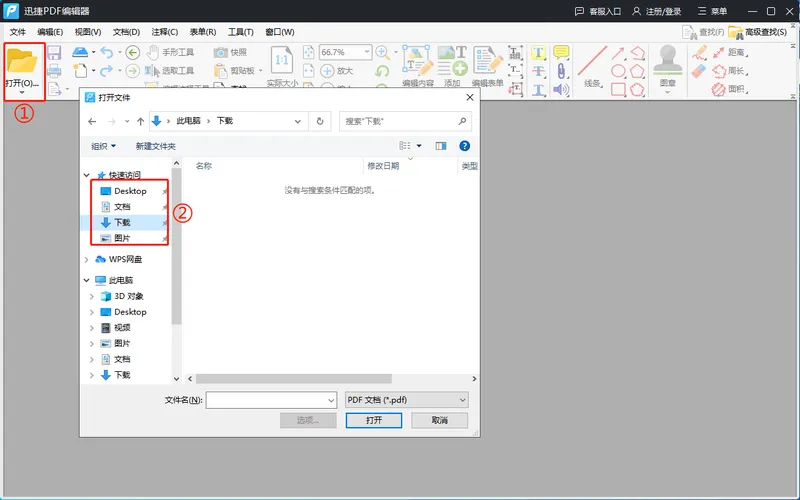
Task: Click the Edit Form (编辑表单) tool
Action: point(487,65)
